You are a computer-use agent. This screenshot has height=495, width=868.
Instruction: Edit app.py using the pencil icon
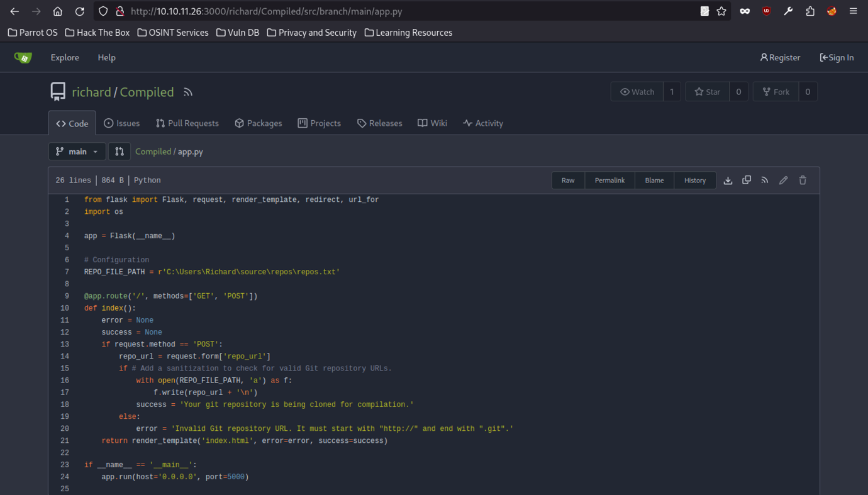[784, 181]
